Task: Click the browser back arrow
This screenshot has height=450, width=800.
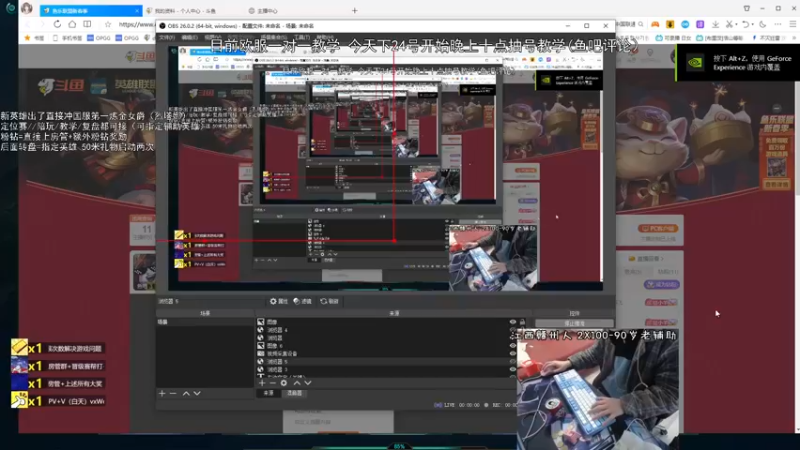Action: pyautogui.click(x=28, y=24)
